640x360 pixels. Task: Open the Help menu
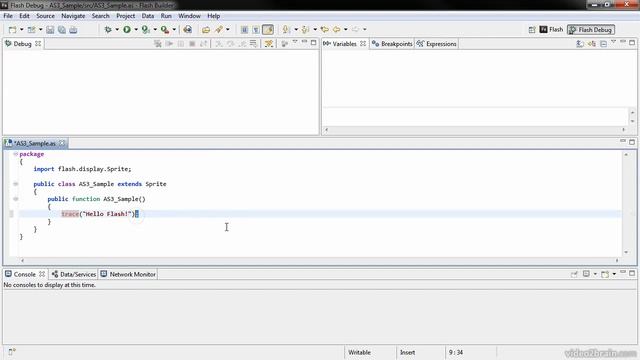213,16
